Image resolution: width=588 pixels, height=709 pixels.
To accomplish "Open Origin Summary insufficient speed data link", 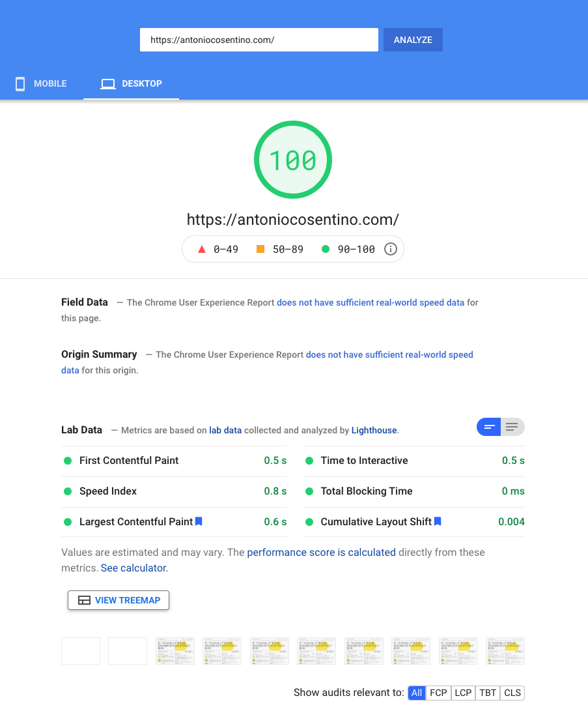I will (x=389, y=354).
